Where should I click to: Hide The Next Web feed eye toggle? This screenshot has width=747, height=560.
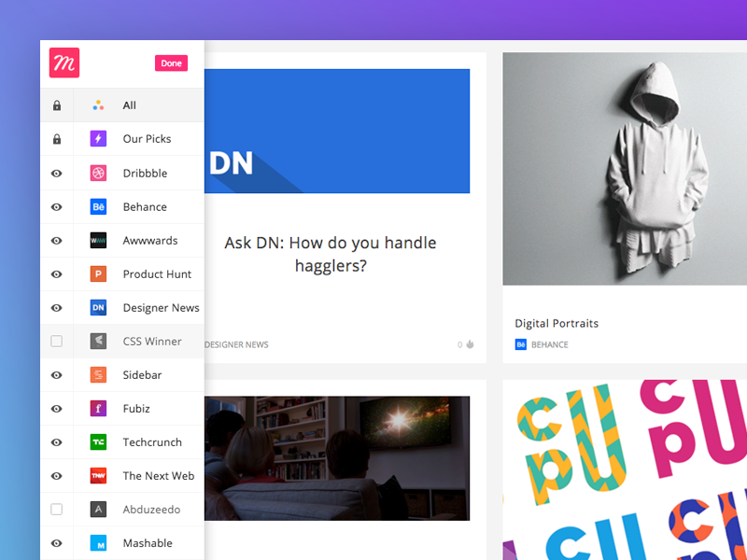click(x=57, y=476)
